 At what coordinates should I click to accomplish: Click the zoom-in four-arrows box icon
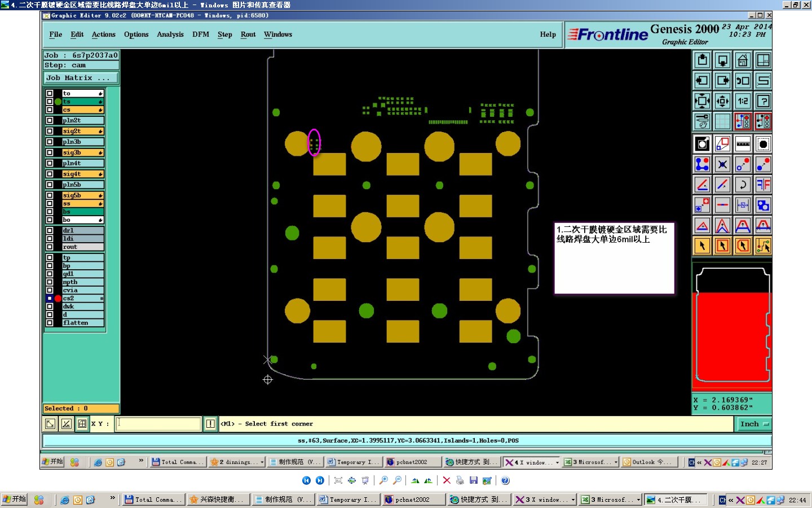click(x=702, y=101)
